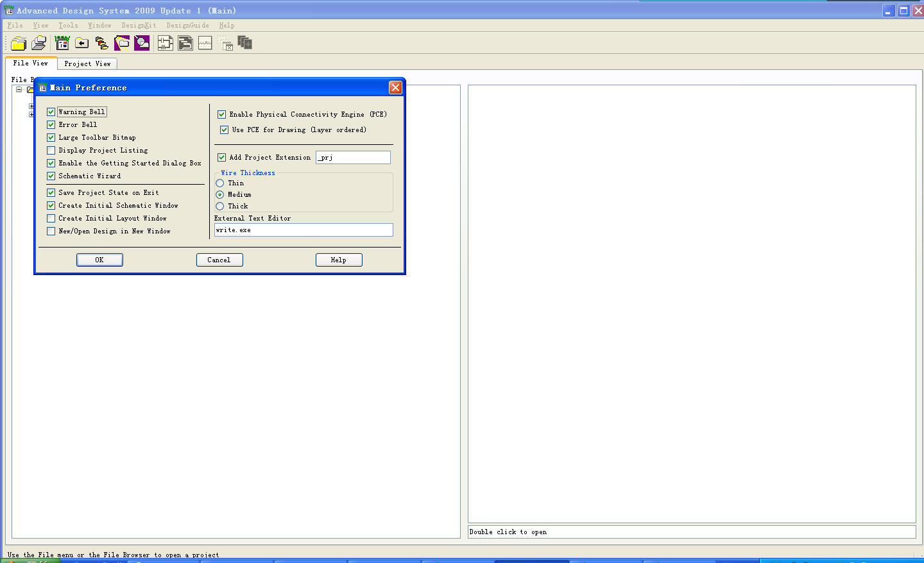This screenshot has width=924, height=563.
Task: Click the project hierarchy stacked folders icon
Action: point(102,43)
